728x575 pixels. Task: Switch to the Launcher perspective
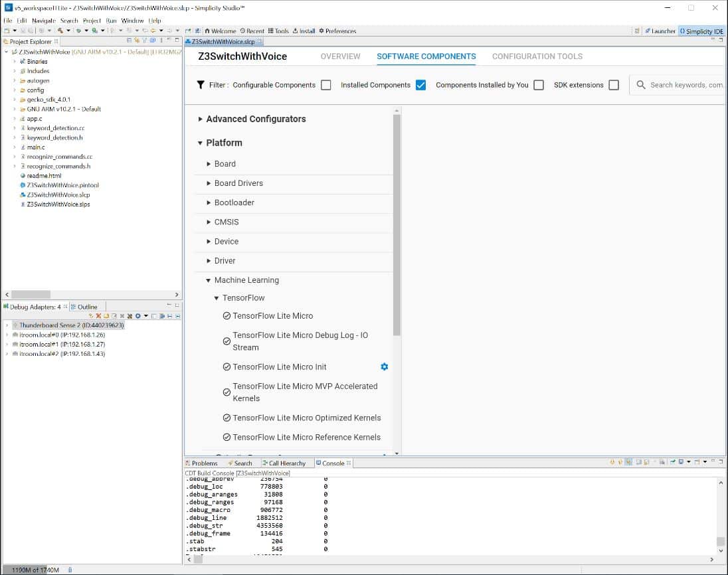[x=660, y=31]
